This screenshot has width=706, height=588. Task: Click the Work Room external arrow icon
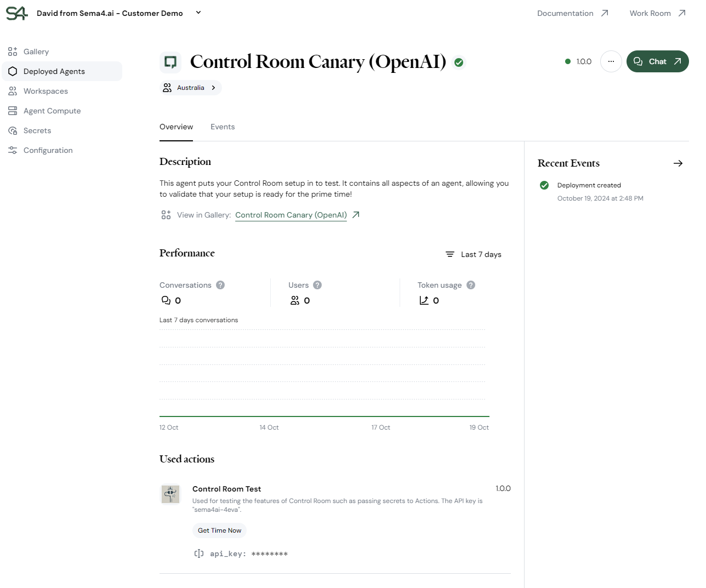682,13
